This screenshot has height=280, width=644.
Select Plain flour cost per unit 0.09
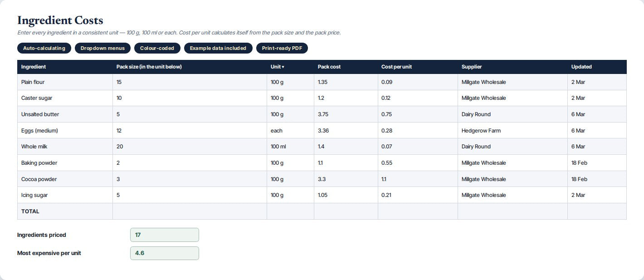click(418, 82)
